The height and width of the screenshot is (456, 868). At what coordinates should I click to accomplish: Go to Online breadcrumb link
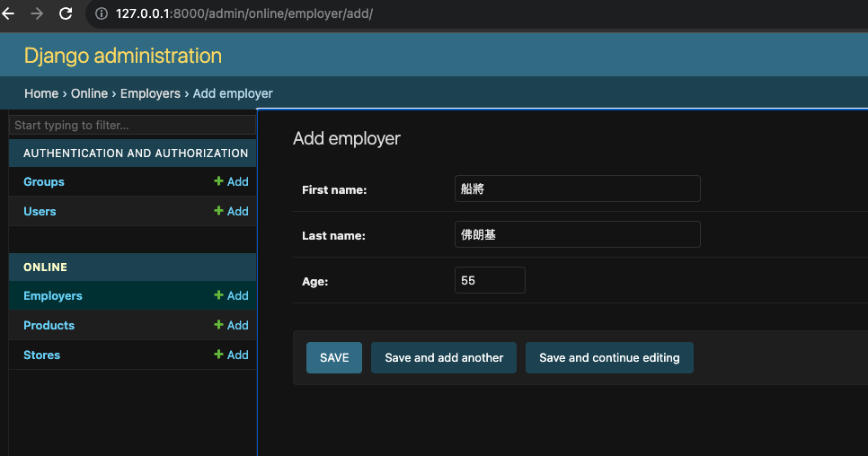(89, 93)
